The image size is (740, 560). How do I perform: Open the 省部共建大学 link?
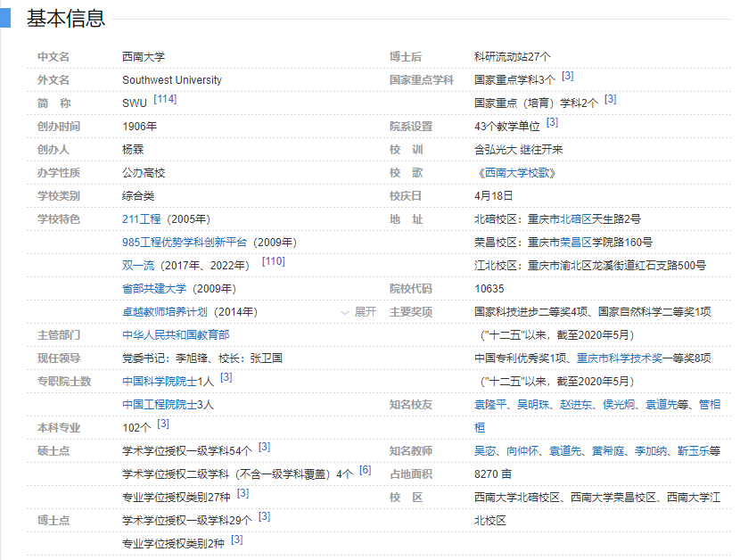coord(154,289)
